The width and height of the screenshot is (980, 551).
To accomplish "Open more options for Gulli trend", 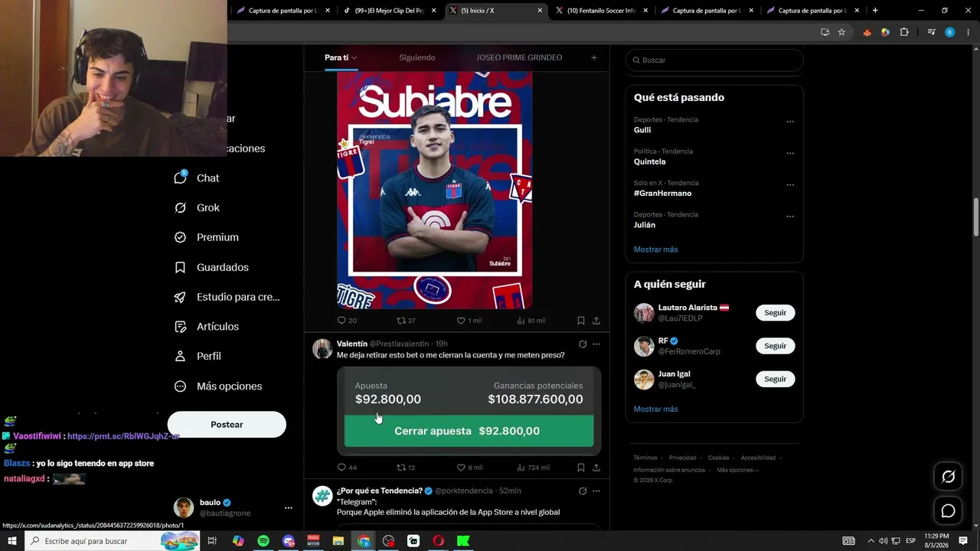I will [790, 122].
